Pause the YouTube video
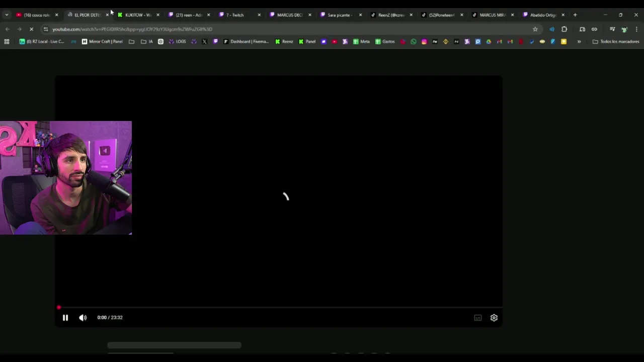The height and width of the screenshot is (362, 644). [65, 318]
